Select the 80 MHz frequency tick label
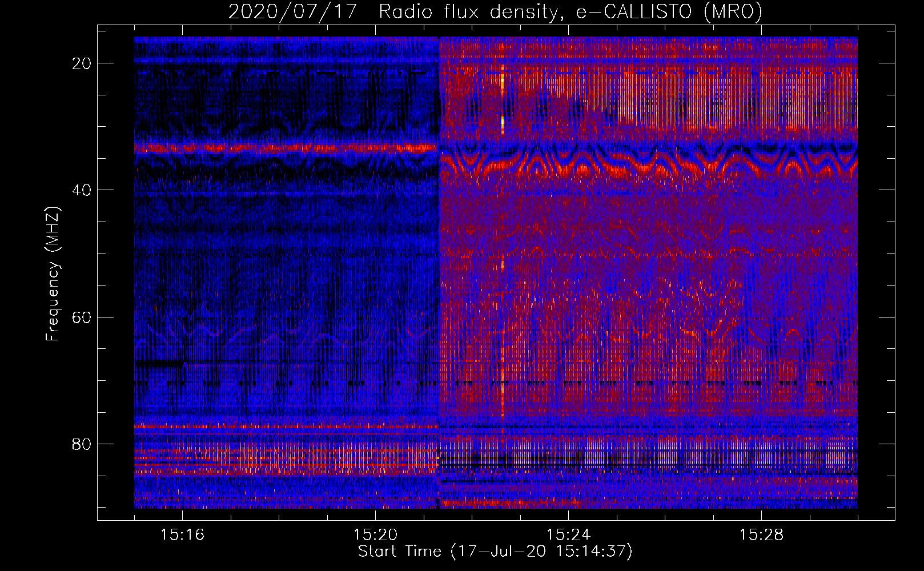Viewport: 924px width, 571px height. (82, 444)
